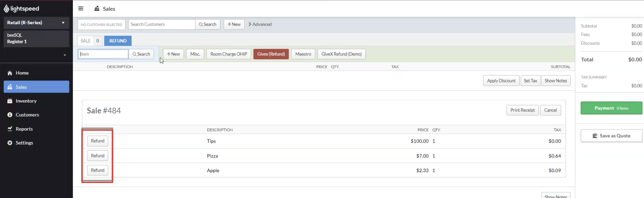644x198 pixels.
Task: Expand the arrow below beeSQL Register 1
Action: (65, 55)
